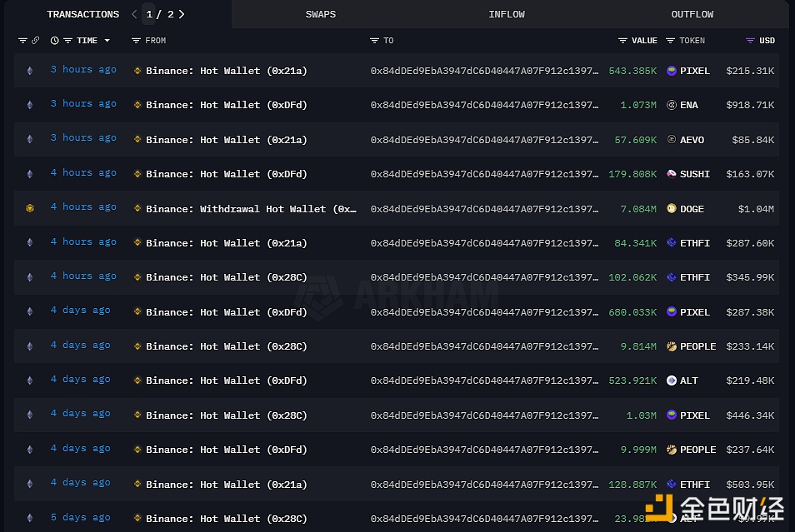The height and width of the screenshot is (532, 795).
Task: Open Binance: Withdrawal Hot Wallet sender link
Action: [x=251, y=209]
